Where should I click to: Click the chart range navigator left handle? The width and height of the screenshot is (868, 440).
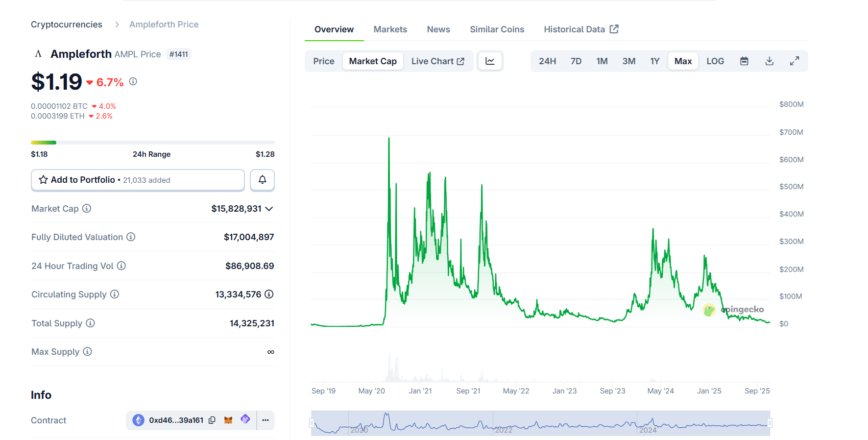pyautogui.click(x=312, y=423)
